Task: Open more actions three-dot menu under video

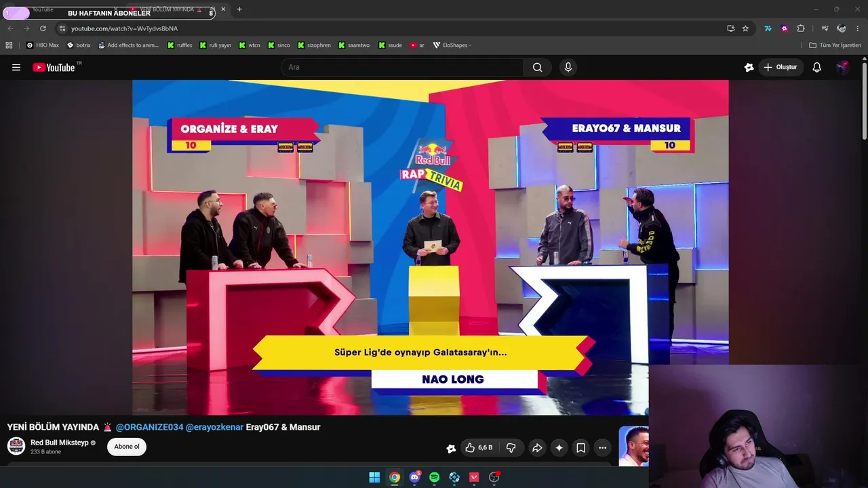Action: pyautogui.click(x=602, y=448)
